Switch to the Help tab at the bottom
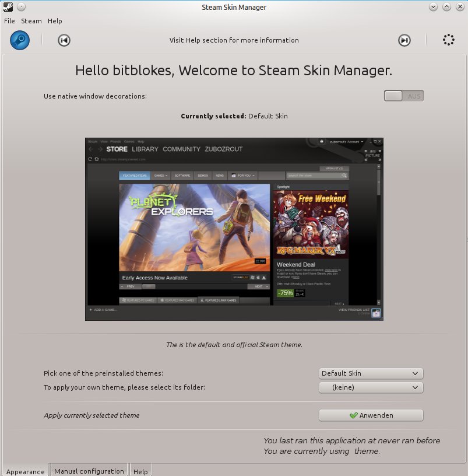 coord(140,471)
